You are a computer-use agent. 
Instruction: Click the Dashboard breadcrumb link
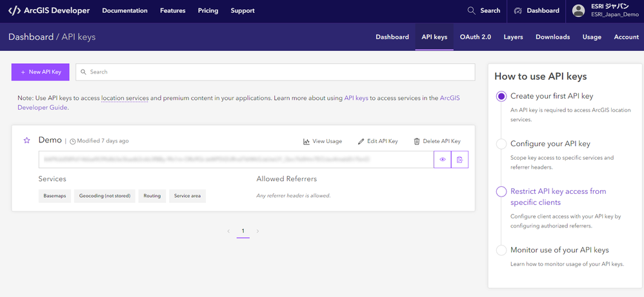[x=31, y=37]
